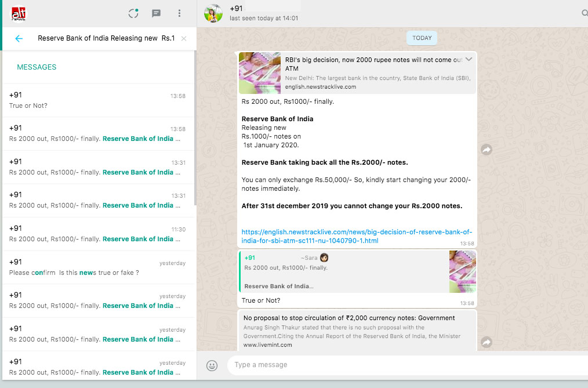
Task: Click the results list scrollbar
Action: [x=195, y=128]
